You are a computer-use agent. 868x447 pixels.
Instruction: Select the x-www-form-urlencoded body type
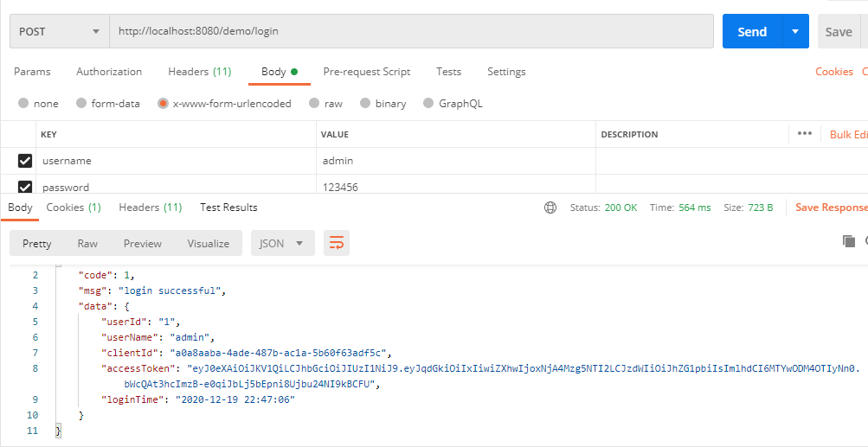coord(163,104)
